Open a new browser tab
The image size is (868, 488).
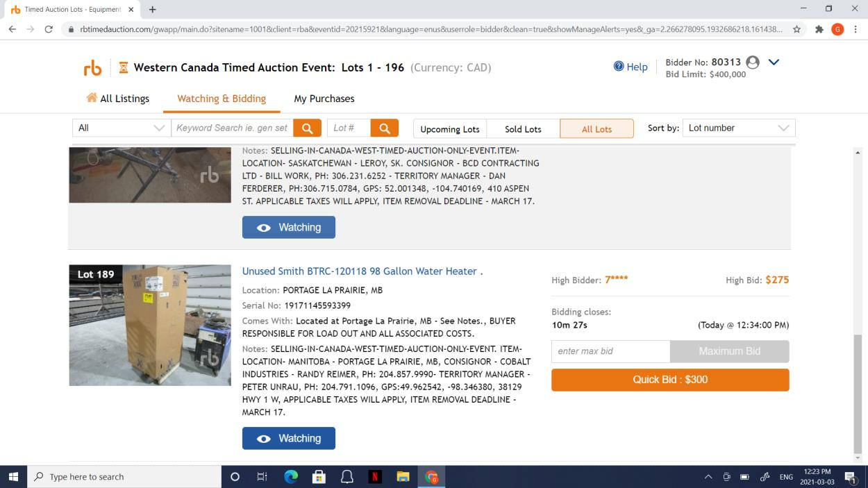pyautogui.click(x=152, y=10)
